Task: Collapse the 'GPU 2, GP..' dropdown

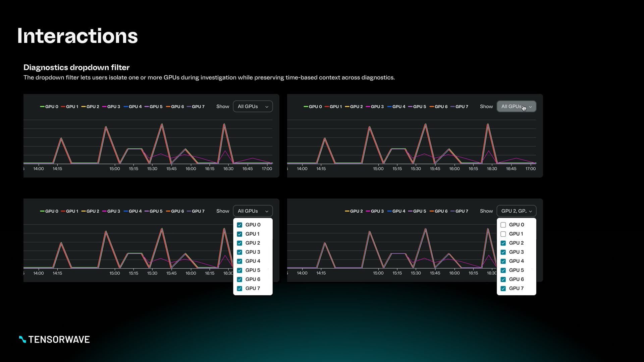Action: pos(517,211)
